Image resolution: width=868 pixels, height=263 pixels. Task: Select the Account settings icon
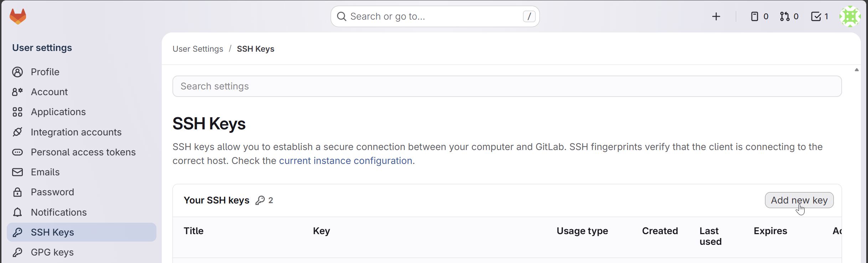[x=18, y=92]
